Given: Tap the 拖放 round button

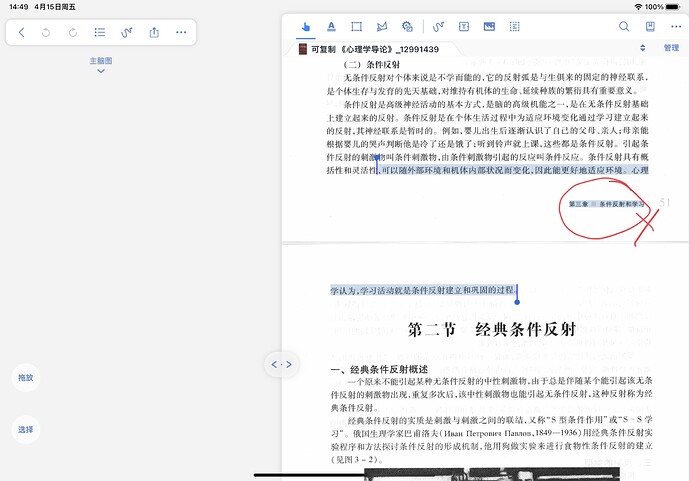Looking at the screenshot, I should point(25,378).
